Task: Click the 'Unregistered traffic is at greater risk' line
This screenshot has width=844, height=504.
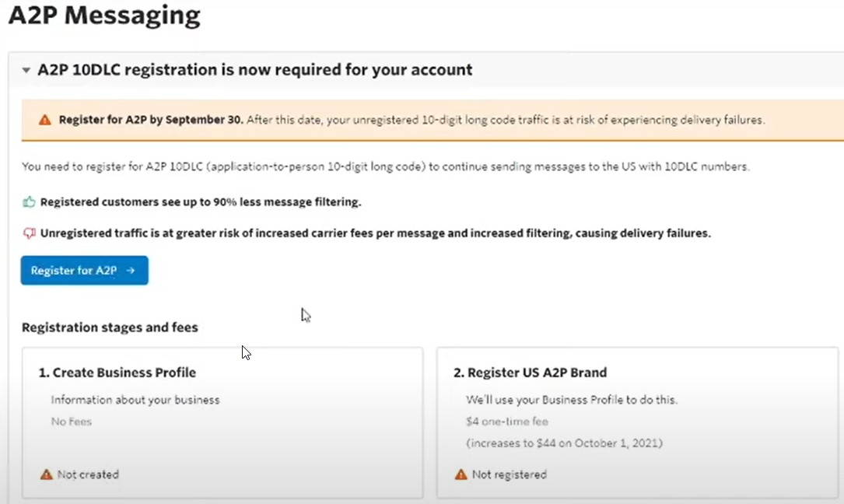Action: point(375,233)
